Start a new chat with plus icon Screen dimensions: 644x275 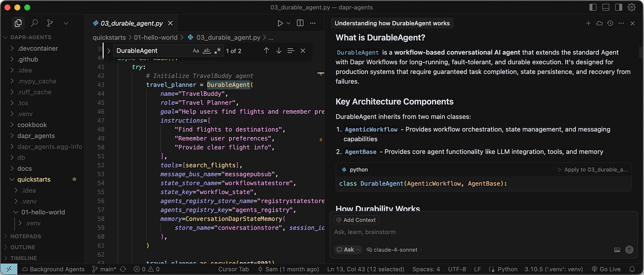588,23
